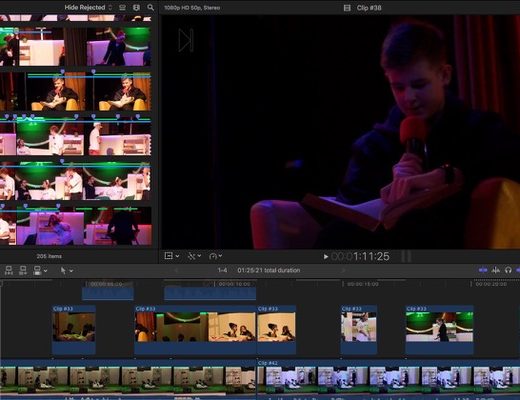Go back in timeline history
The height and width of the screenshot is (400, 520).
click(176, 270)
